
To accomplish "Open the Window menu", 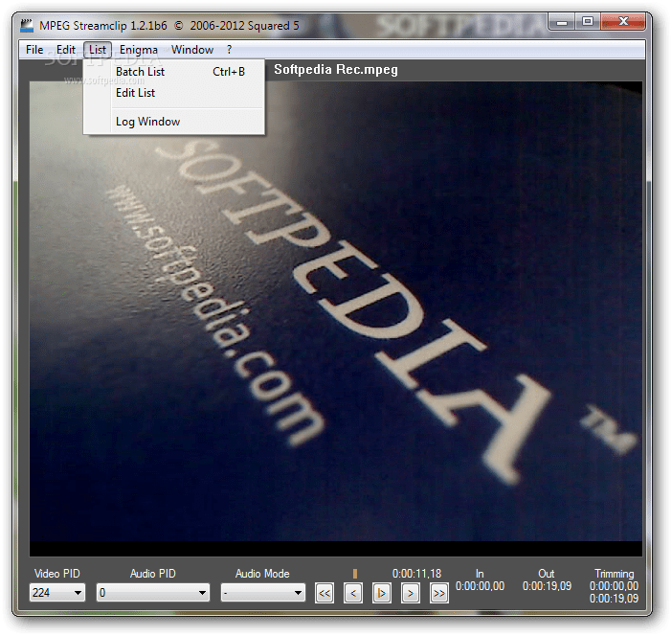I will tap(192, 50).
